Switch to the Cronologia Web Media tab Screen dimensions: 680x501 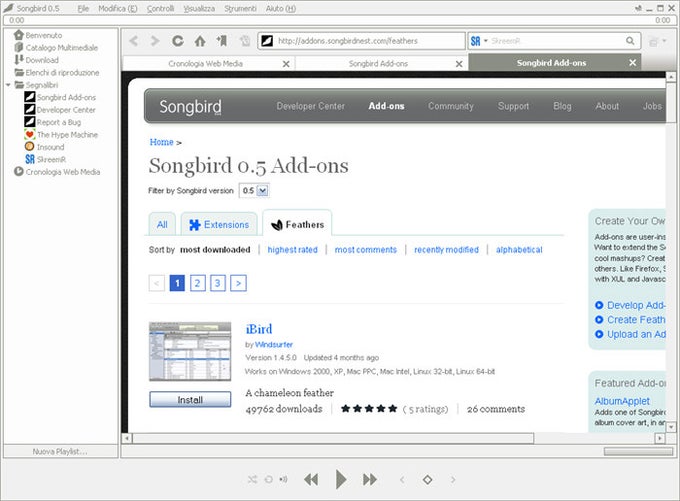(x=205, y=64)
